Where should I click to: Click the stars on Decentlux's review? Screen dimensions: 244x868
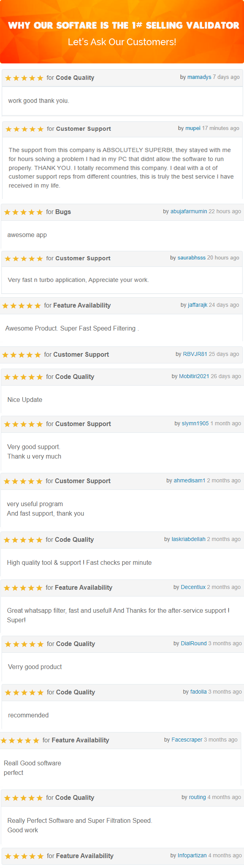[23, 588]
